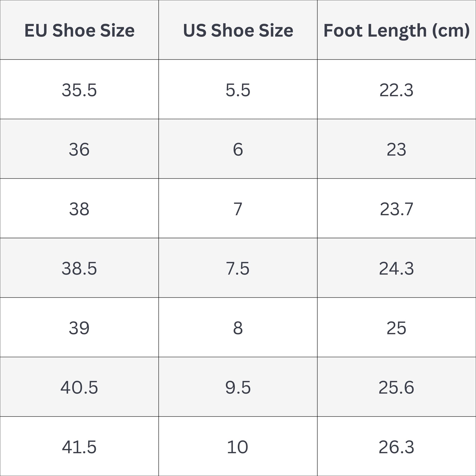This screenshot has height=476, width=476.
Task: Select the 24.3 foot length cell
Action: [x=397, y=268]
